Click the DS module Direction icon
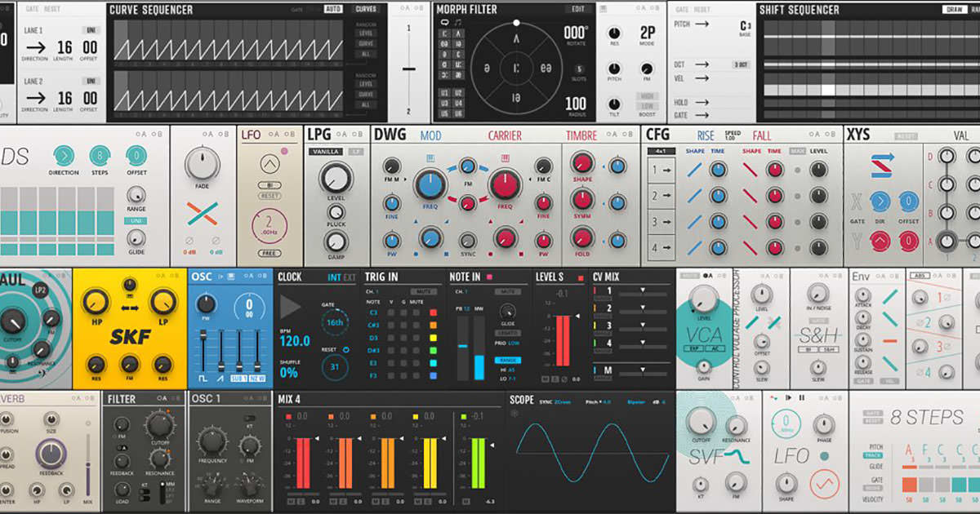 64,155
